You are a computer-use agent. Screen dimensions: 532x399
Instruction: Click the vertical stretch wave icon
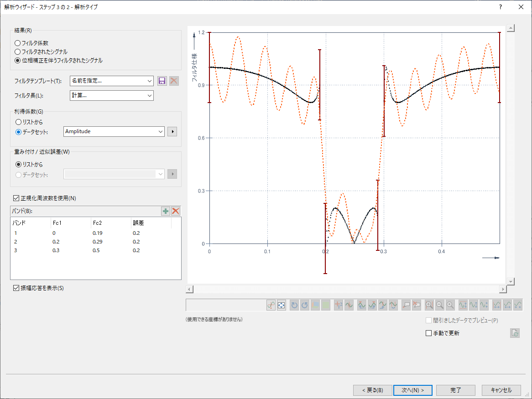pyautogui.click(x=473, y=305)
